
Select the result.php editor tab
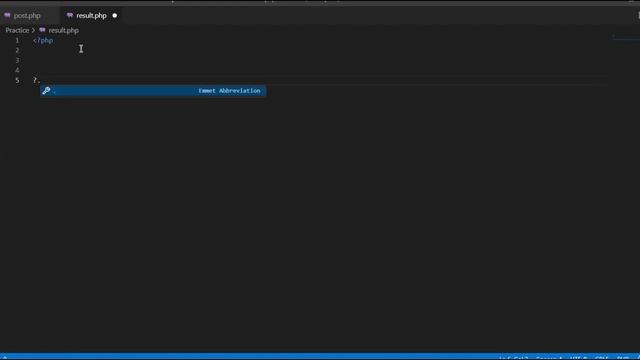click(x=91, y=16)
